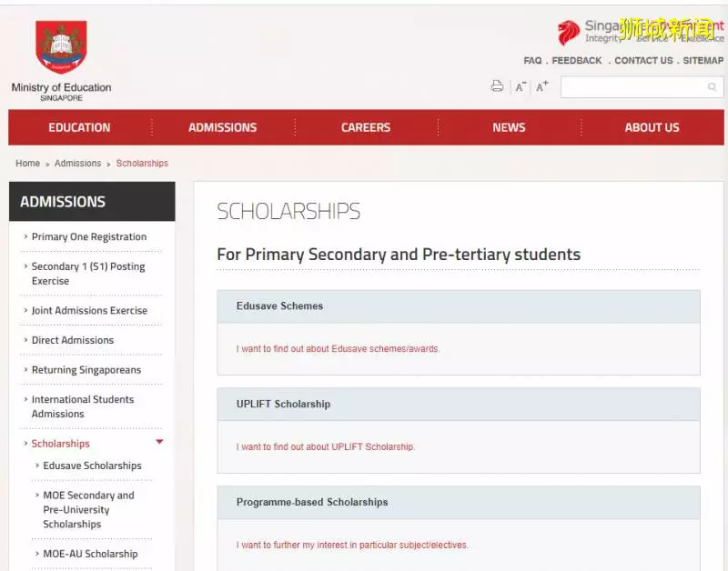Viewport: 728px width, 571px height.
Task: Open the CAREERS main menu
Action: point(366,127)
